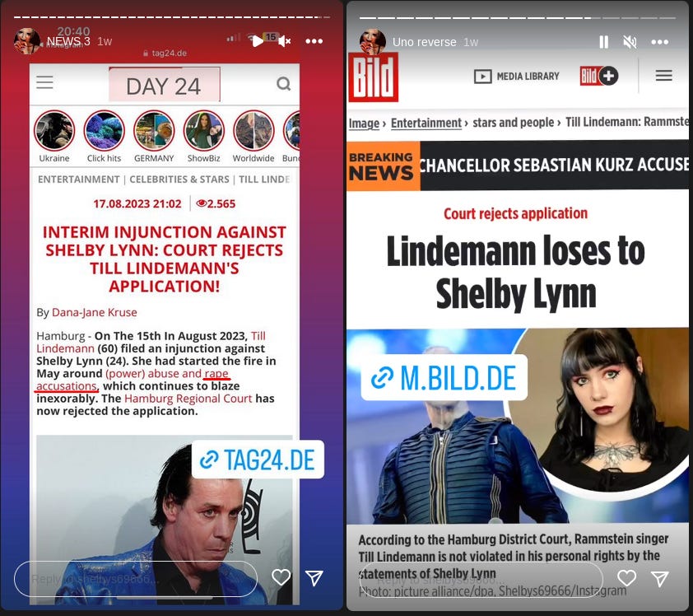Select the GERMANY category circle
The image size is (693, 616).
[154, 131]
